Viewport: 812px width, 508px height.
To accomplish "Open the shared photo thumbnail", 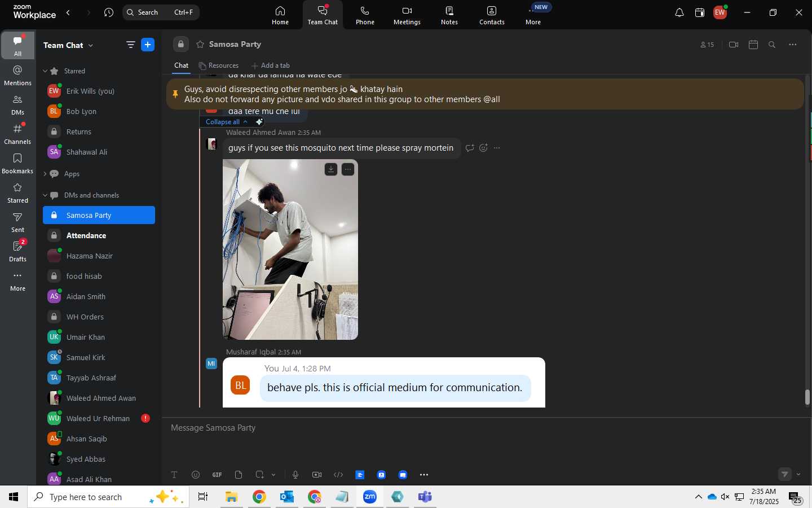I will (290, 249).
